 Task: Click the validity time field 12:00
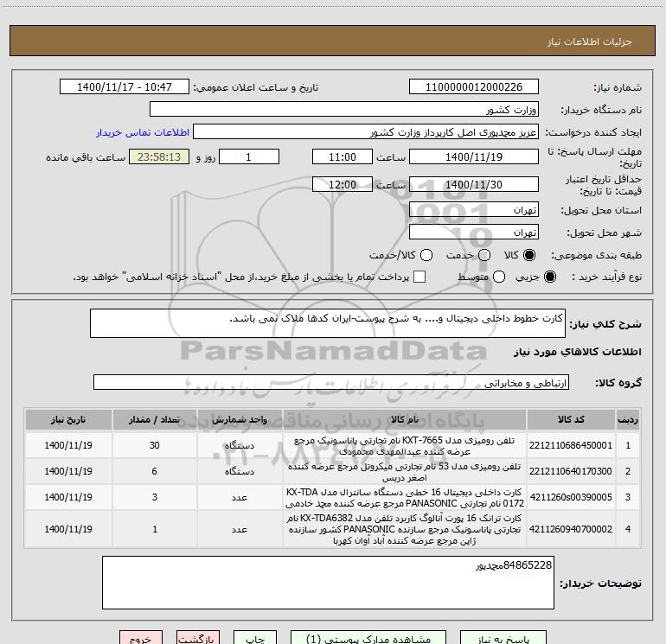(343, 184)
